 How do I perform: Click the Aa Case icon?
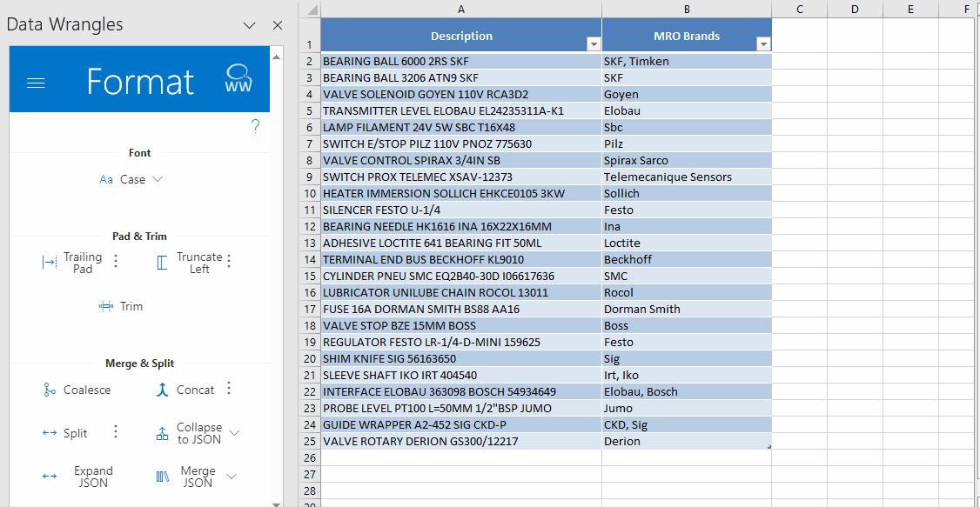point(106,180)
